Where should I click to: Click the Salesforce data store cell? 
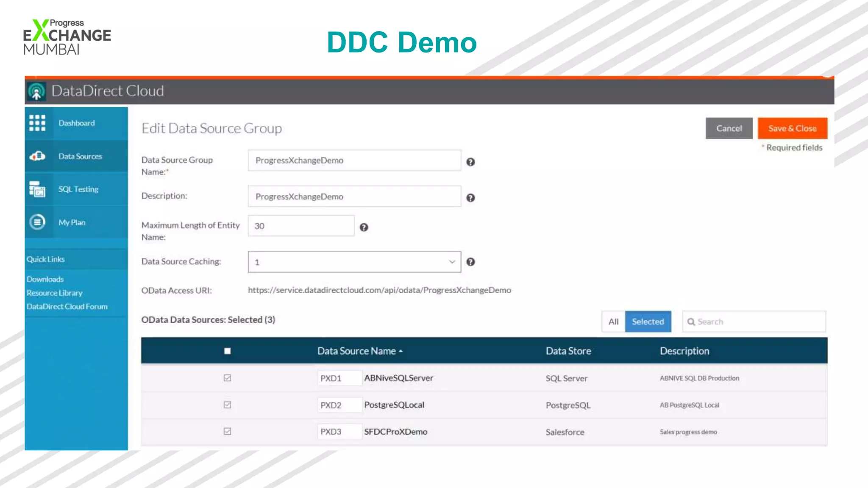(x=565, y=432)
